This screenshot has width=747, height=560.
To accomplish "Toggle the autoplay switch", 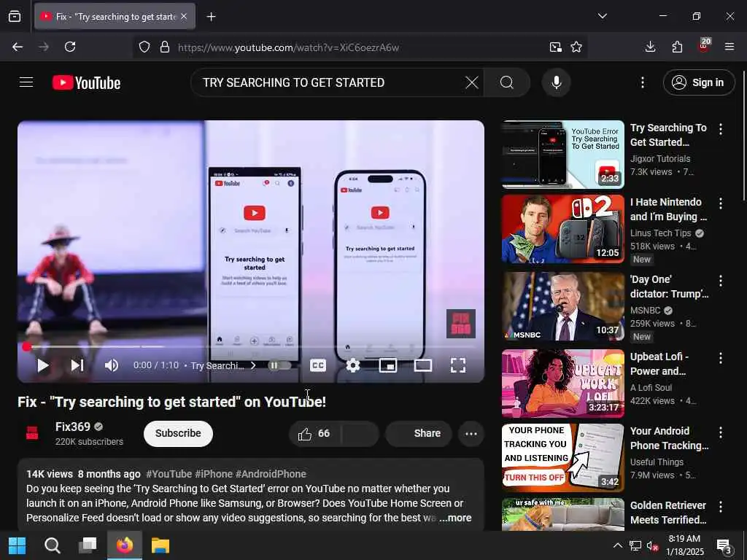I will (279, 365).
